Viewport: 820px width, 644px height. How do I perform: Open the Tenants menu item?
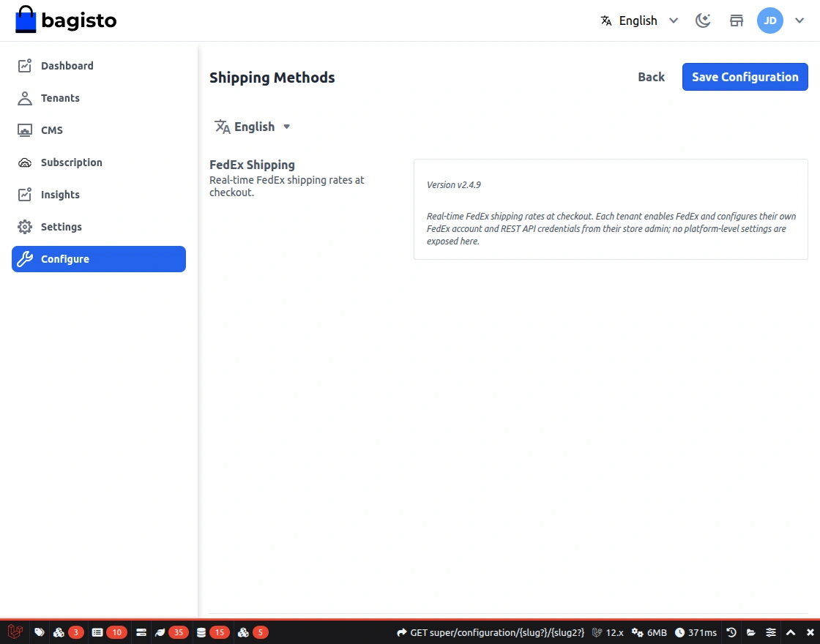point(99,98)
